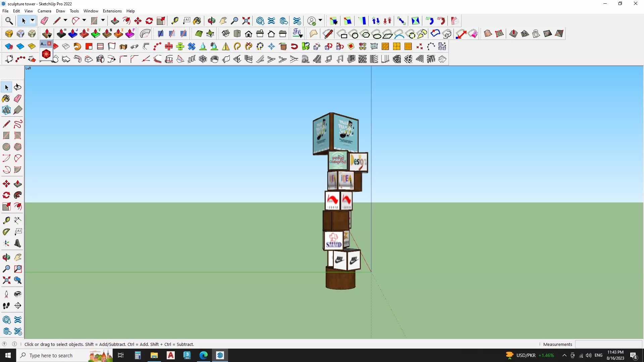
Task: Click Zoom Extents in top toolbar
Action: (x=246, y=21)
